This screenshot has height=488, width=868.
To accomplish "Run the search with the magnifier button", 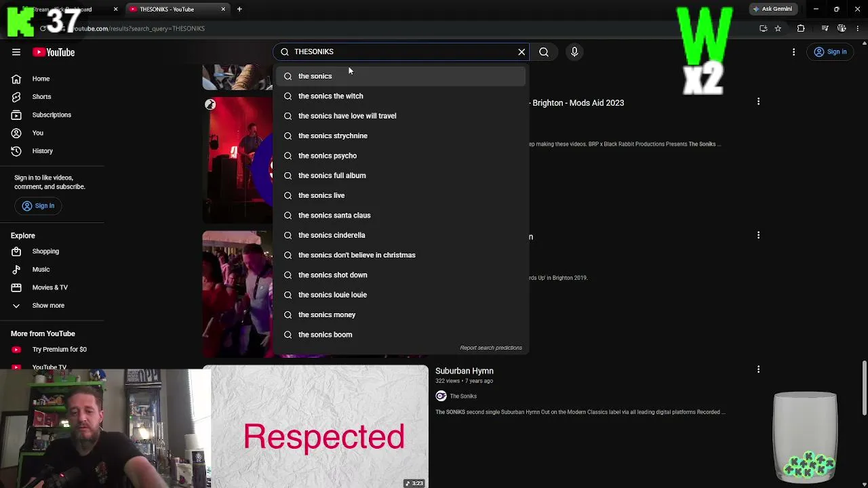I will [544, 52].
